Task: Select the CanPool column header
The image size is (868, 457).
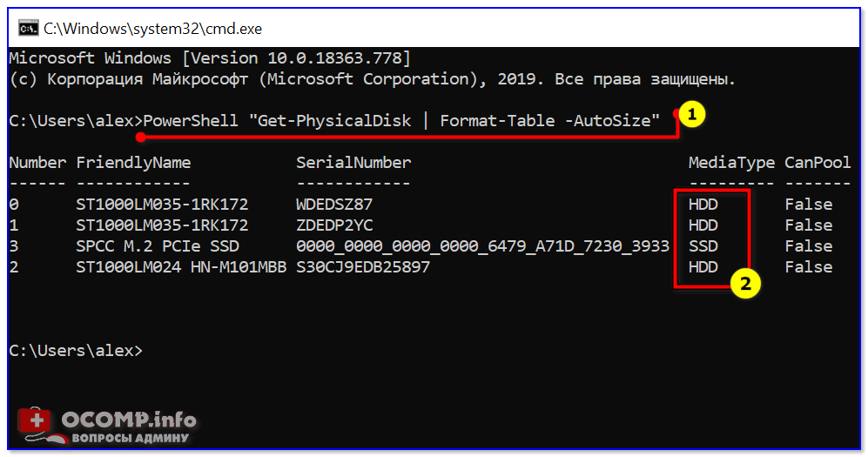Action: (817, 163)
